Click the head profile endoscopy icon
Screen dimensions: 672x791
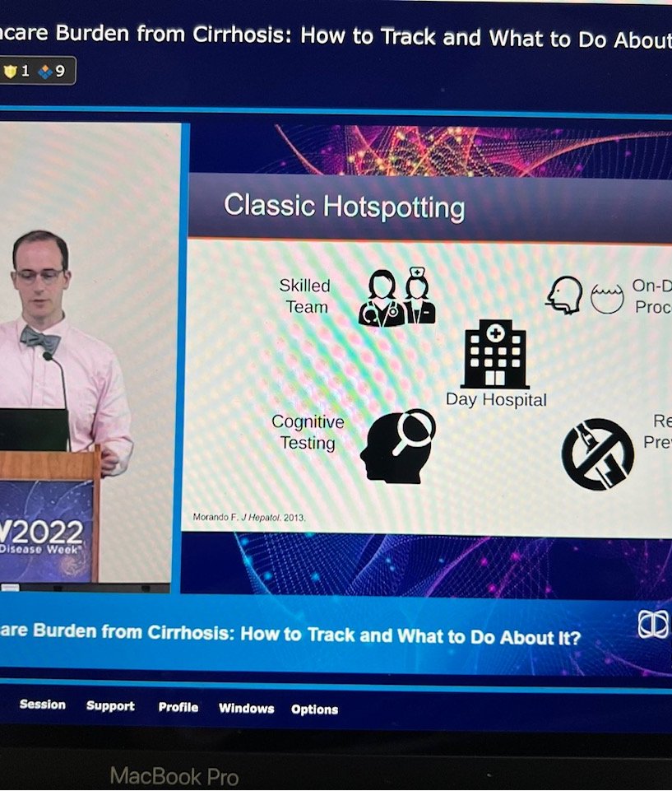click(x=564, y=295)
